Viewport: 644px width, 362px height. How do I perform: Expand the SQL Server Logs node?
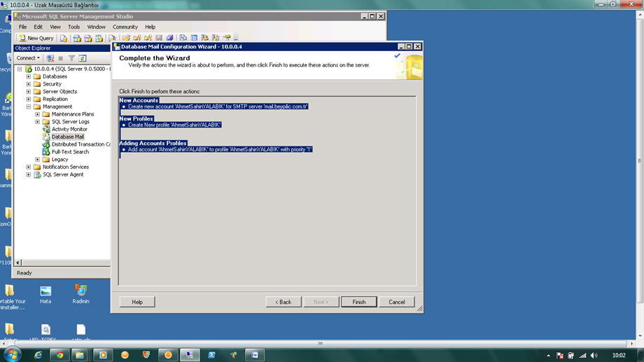click(x=37, y=122)
